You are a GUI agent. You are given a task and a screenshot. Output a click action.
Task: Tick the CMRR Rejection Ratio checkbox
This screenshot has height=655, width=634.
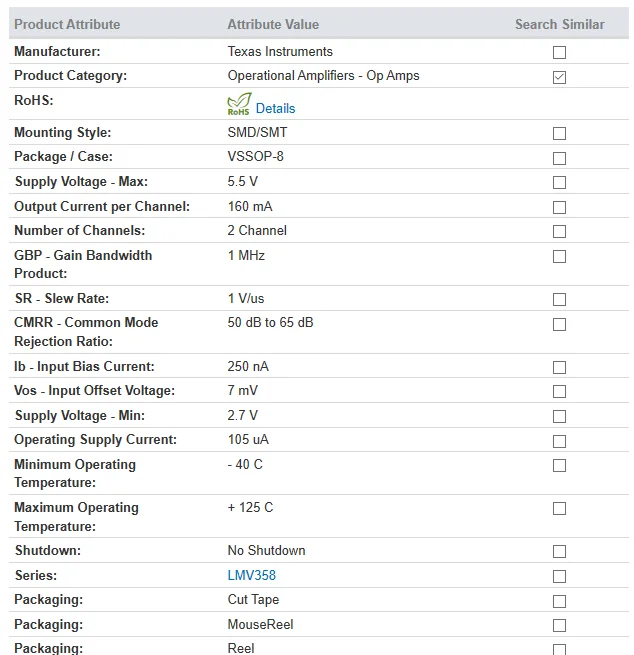click(559, 324)
